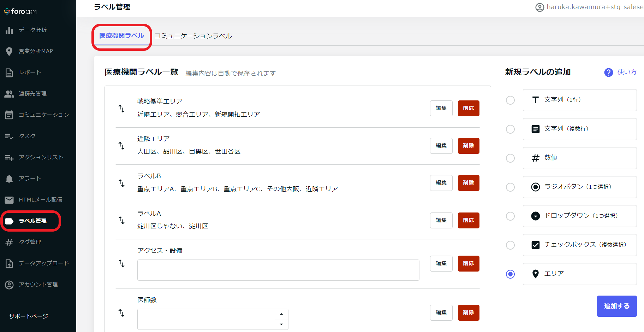Select the ドロップダウン(1つ選択) radio button
Image resolution: width=644 pixels, height=332 pixels.
(510, 216)
